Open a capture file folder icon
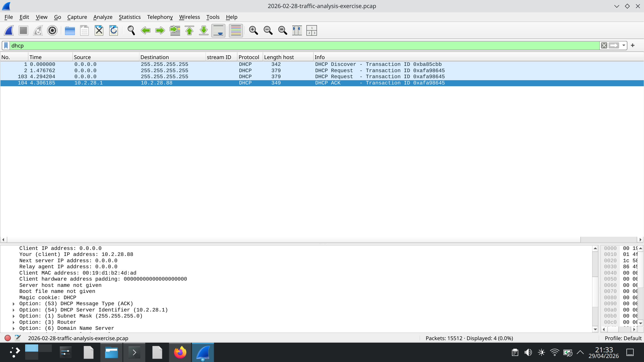The width and height of the screenshot is (644, 362). coord(70,31)
